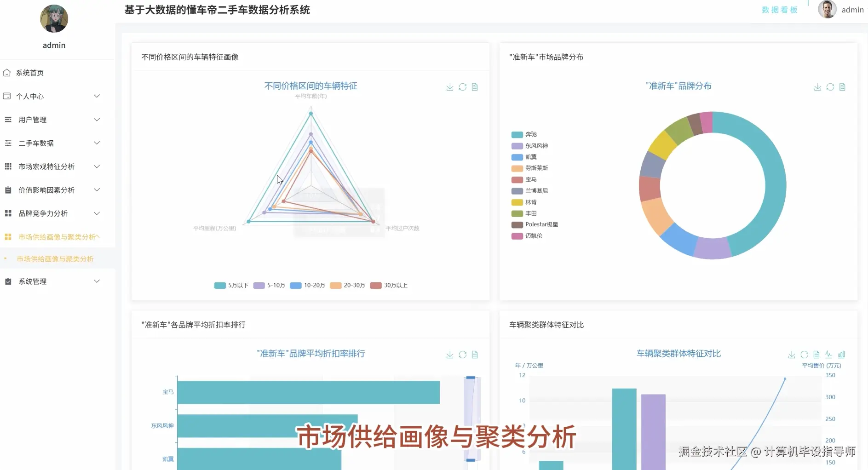Open the 数据看板 link in header
This screenshot has height=470, width=868.
point(779,10)
